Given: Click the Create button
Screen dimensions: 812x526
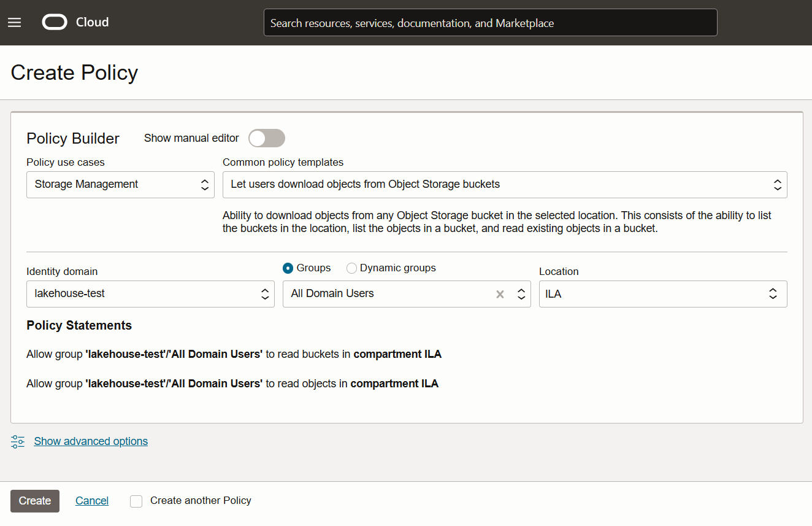Looking at the screenshot, I should (x=34, y=501).
